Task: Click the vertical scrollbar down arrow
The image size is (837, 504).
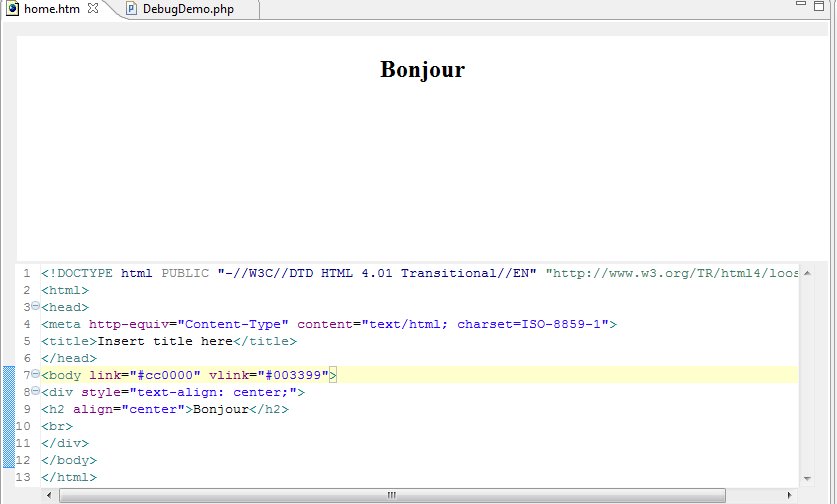Action: point(807,478)
